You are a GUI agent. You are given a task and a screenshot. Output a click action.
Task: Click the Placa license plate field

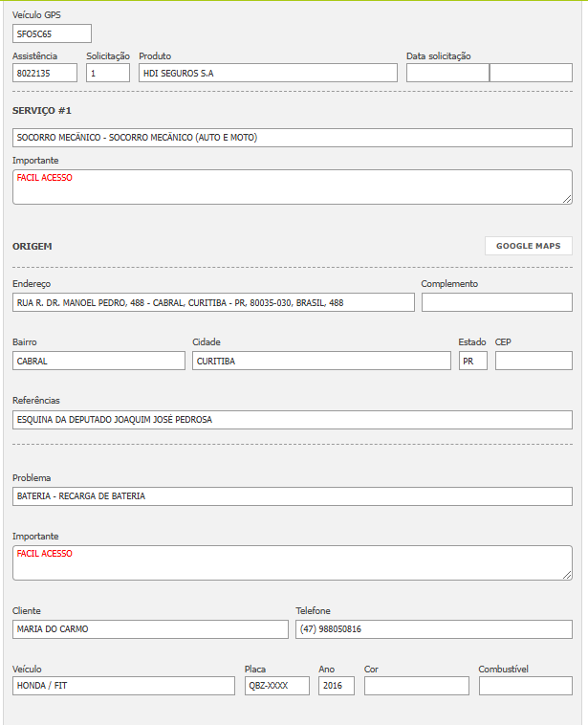click(276, 686)
